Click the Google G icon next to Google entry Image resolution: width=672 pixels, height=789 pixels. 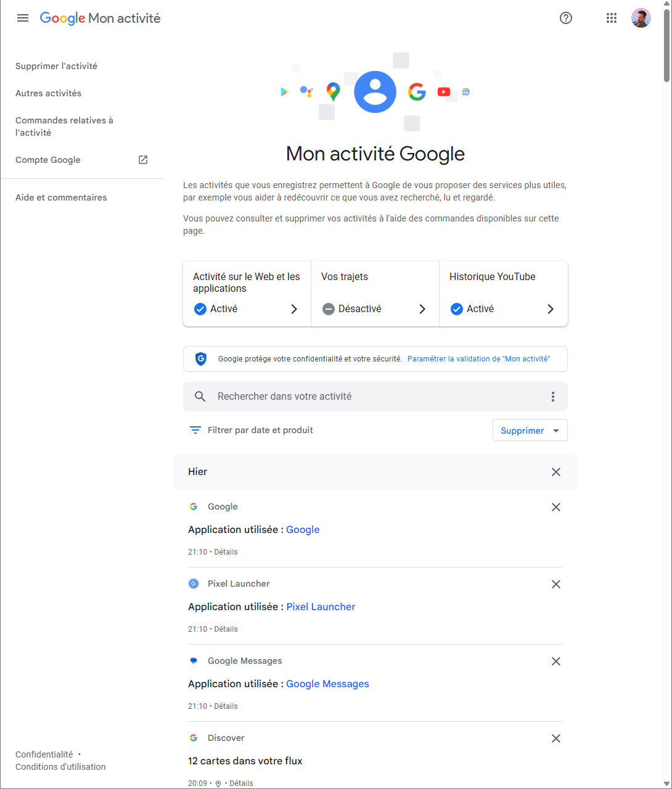point(194,506)
